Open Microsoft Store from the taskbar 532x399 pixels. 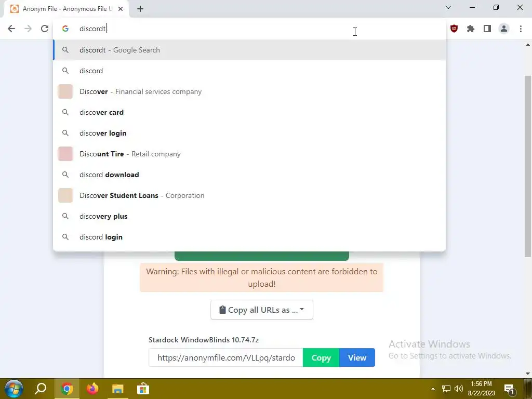pos(143,389)
